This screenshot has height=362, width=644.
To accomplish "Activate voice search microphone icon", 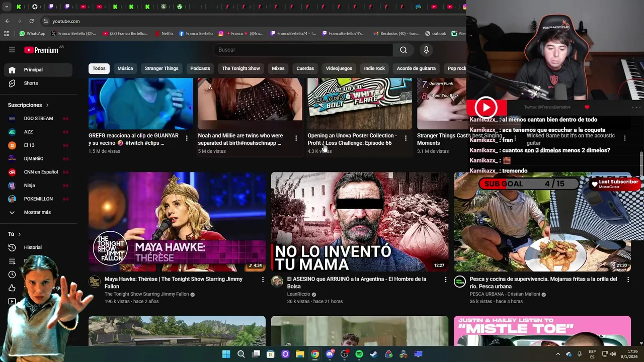I will click(426, 50).
